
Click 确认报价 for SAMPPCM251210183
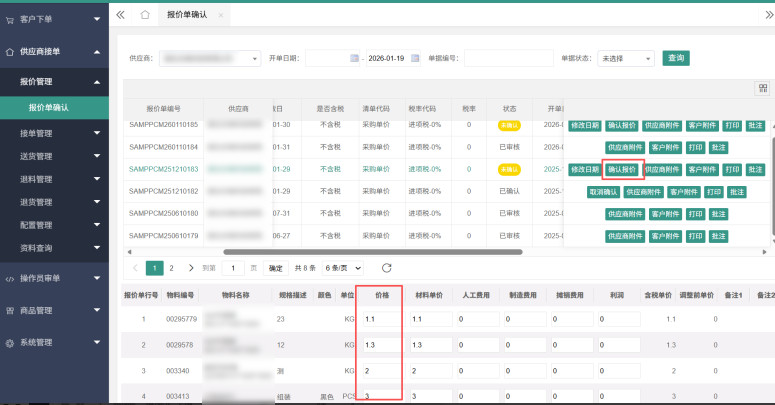pos(622,170)
